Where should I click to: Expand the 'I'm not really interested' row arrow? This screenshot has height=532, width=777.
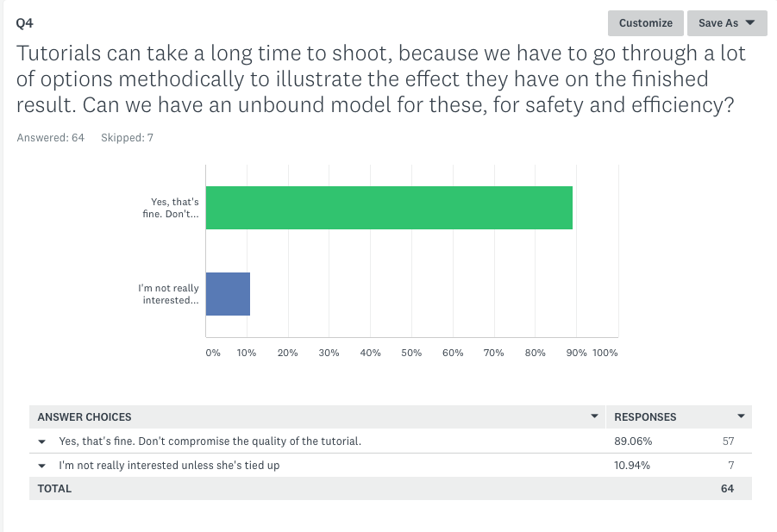click(42, 466)
